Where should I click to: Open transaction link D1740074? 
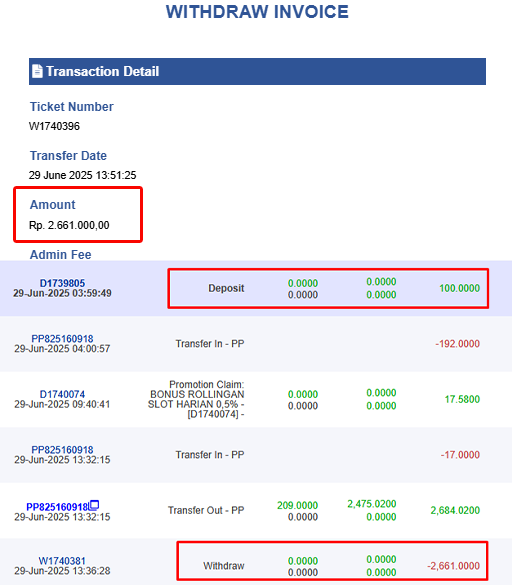click(62, 394)
